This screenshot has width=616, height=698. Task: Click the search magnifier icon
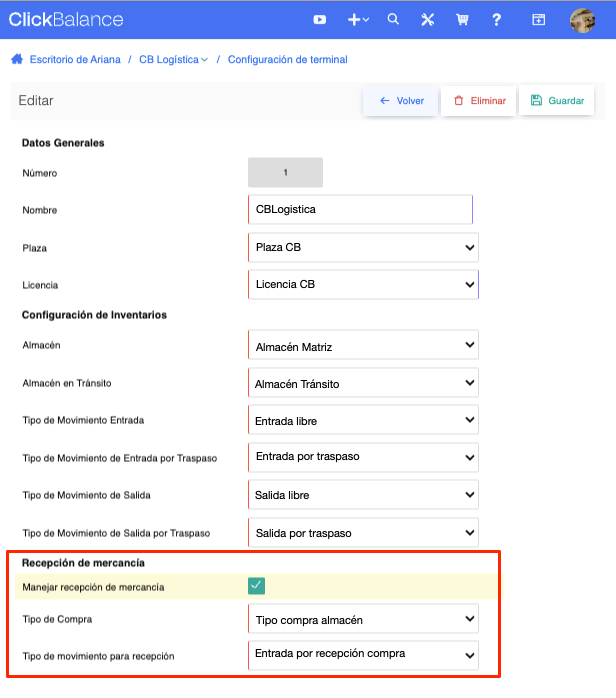pyautogui.click(x=393, y=19)
